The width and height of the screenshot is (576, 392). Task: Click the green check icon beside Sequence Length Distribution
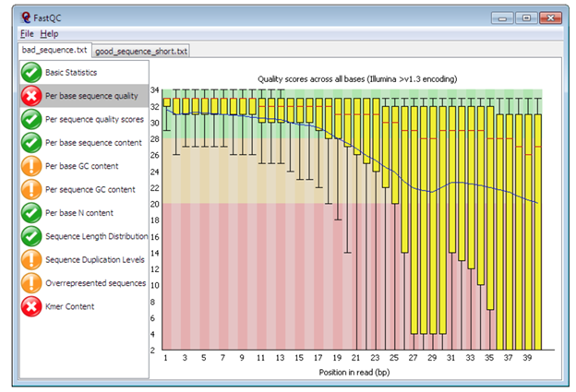click(31, 236)
